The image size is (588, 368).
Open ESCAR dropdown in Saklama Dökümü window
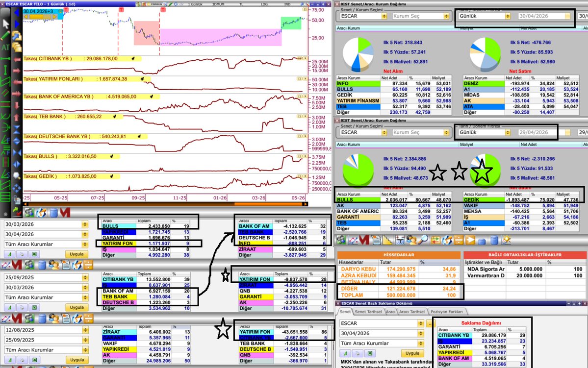(x=421, y=323)
